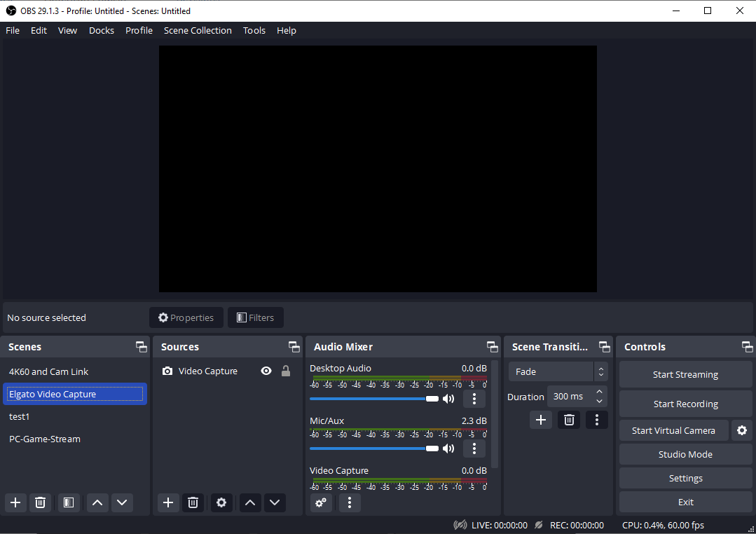Lock the Video Capture source

click(285, 371)
